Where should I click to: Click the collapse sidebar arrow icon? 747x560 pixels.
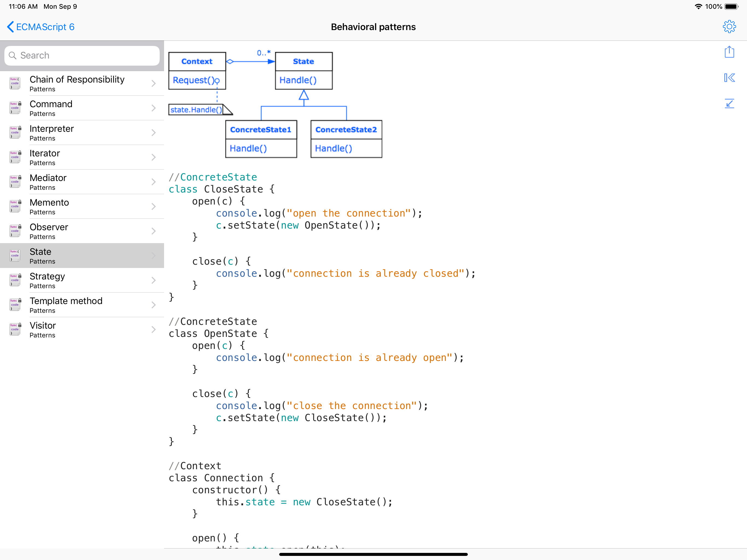tap(729, 78)
